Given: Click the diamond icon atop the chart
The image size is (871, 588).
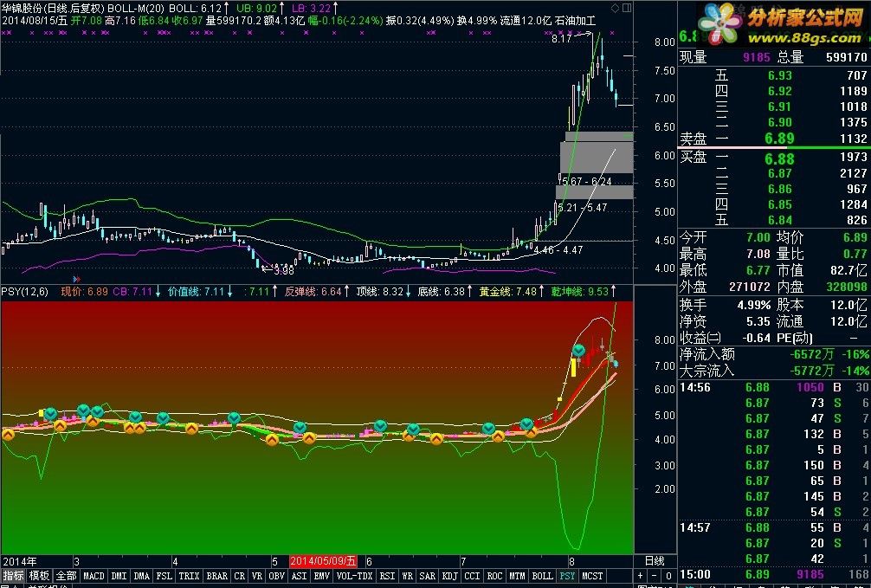Looking at the screenshot, I should [x=615, y=8].
